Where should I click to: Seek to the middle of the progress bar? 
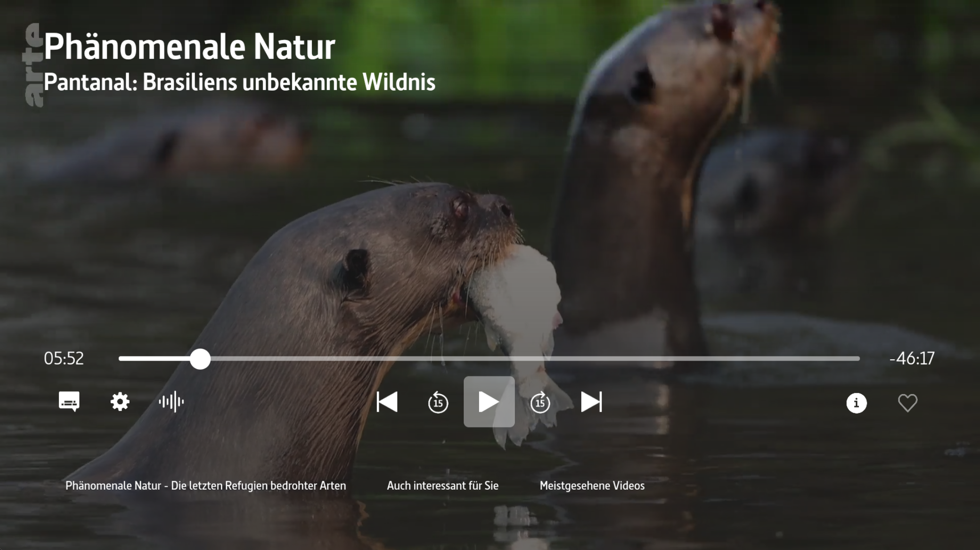(x=489, y=358)
